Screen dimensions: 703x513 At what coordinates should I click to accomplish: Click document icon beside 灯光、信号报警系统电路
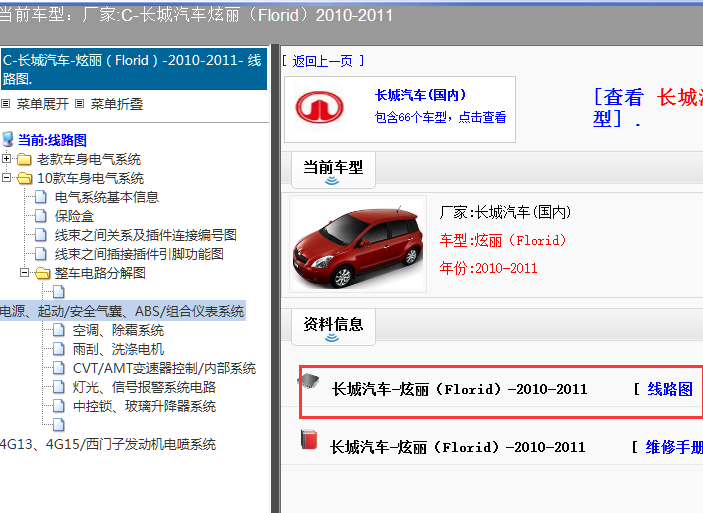coord(59,387)
